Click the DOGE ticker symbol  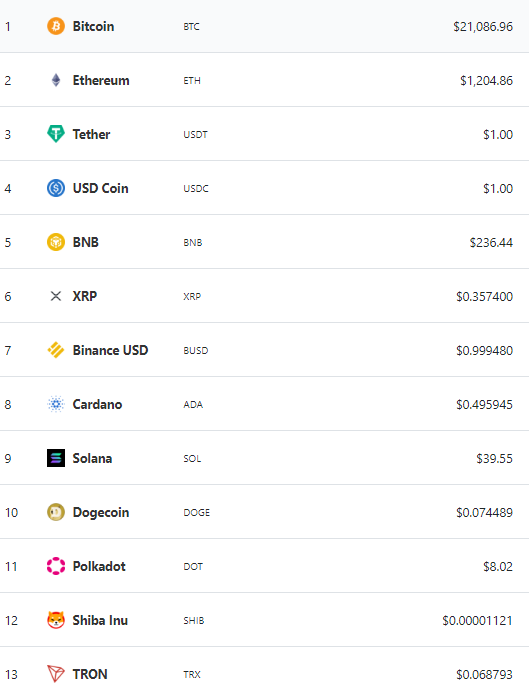coord(197,512)
